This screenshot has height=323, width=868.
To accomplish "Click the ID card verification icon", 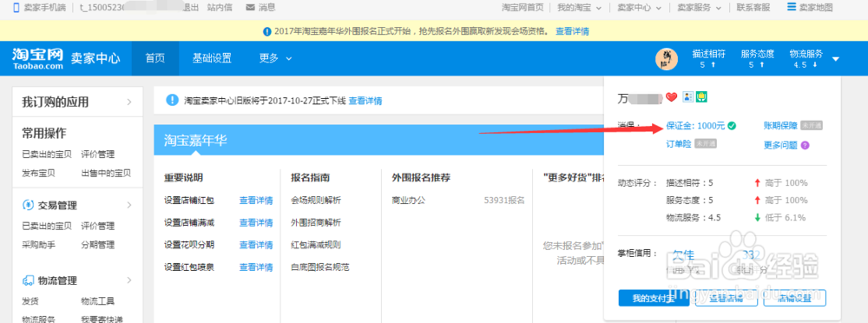I will click(688, 97).
